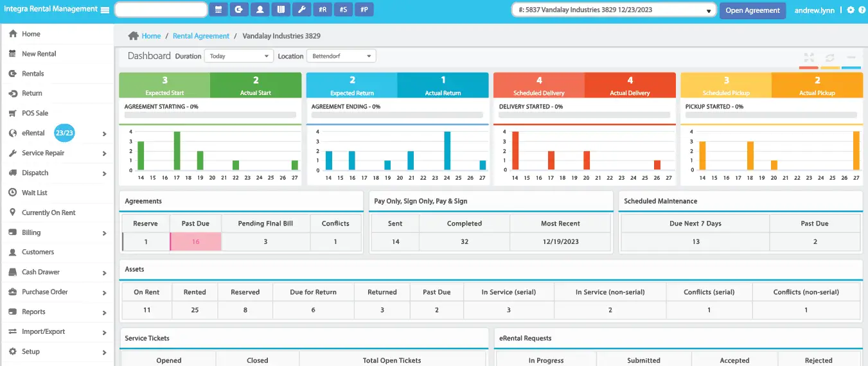Screen dimensions: 868x366
Task: Click the search input field in header
Action: [x=160, y=10]
